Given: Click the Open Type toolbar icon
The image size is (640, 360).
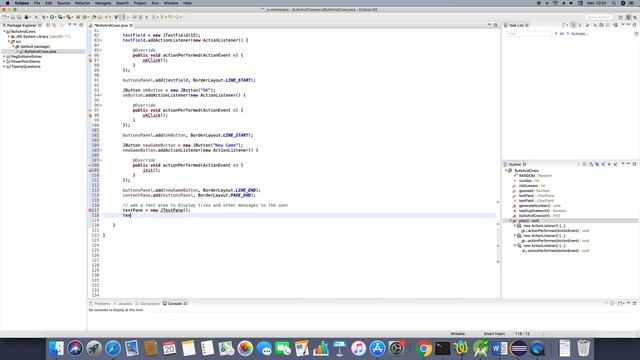Looking at the screenshot, I should coord(93,17).
